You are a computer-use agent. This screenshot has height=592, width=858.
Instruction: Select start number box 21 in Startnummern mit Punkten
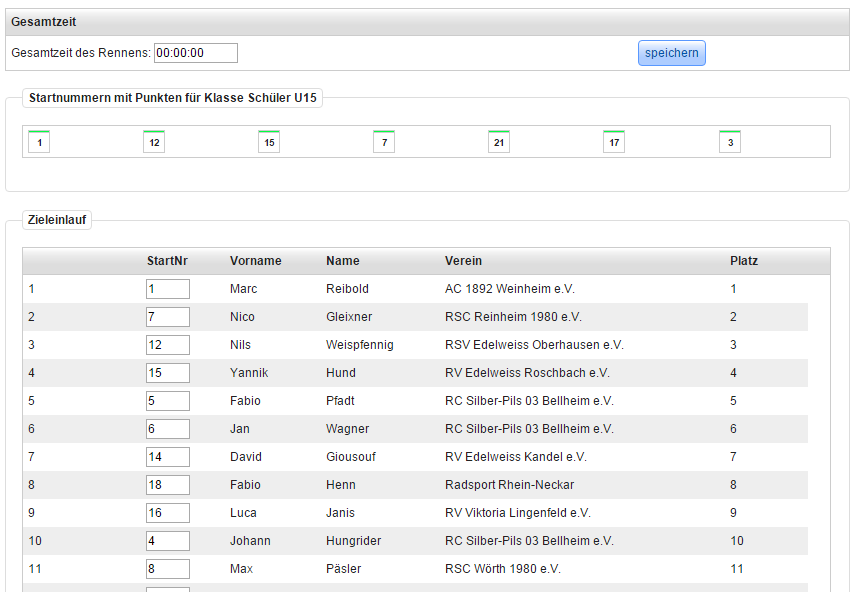(499, 142)
